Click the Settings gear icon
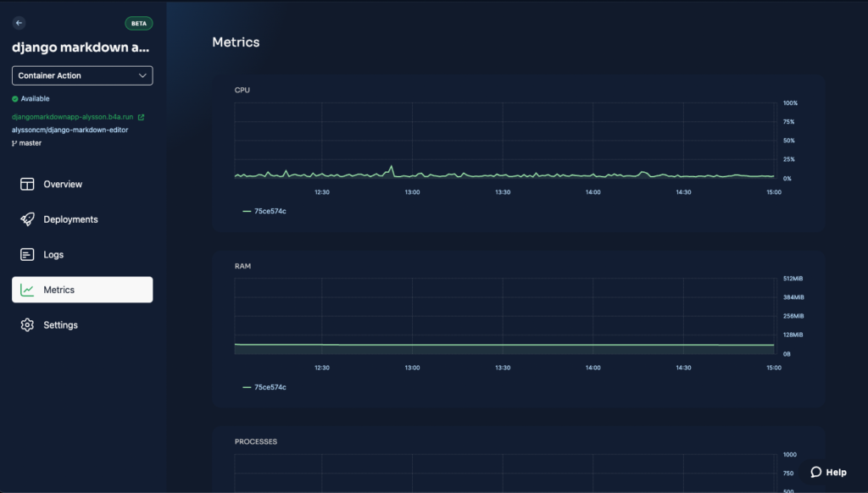This screenshot has height=493, width=868. [27, 325]
